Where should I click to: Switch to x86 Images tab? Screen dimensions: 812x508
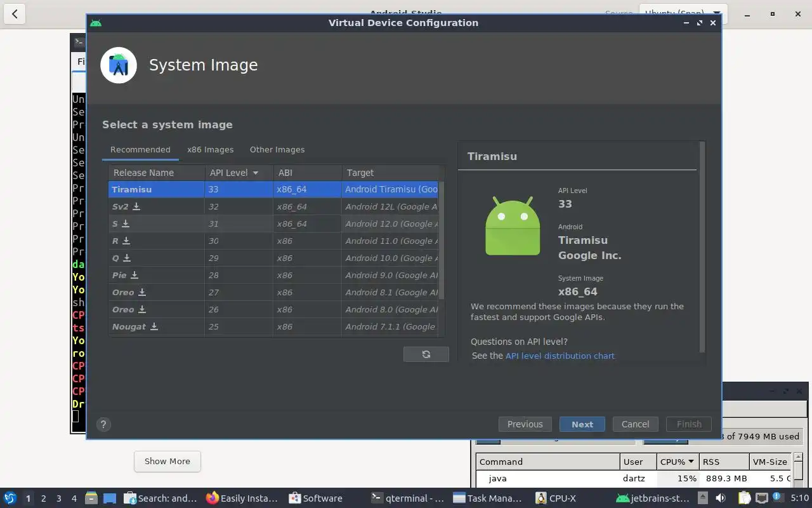tap(210, 150)
